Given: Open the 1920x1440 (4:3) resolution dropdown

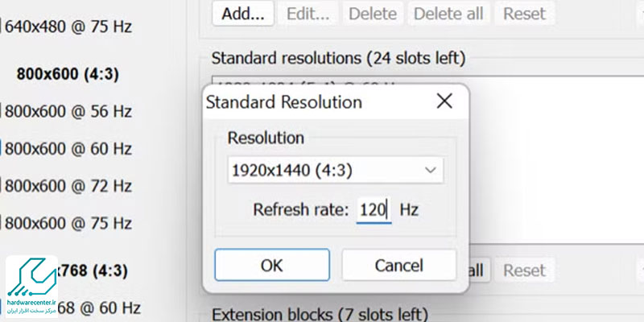Looking at the screenshot, I should point(336,170).
